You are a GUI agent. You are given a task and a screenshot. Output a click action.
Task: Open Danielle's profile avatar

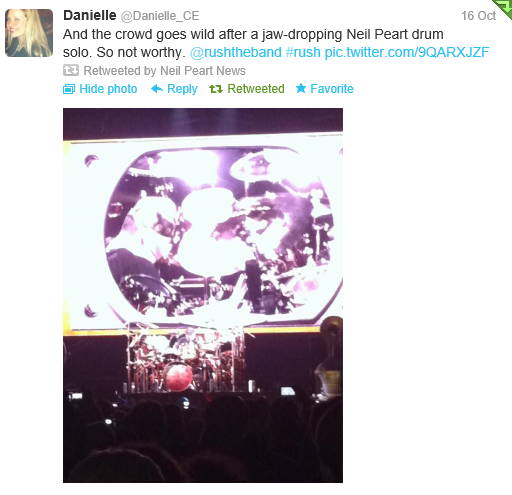(29, 33)
